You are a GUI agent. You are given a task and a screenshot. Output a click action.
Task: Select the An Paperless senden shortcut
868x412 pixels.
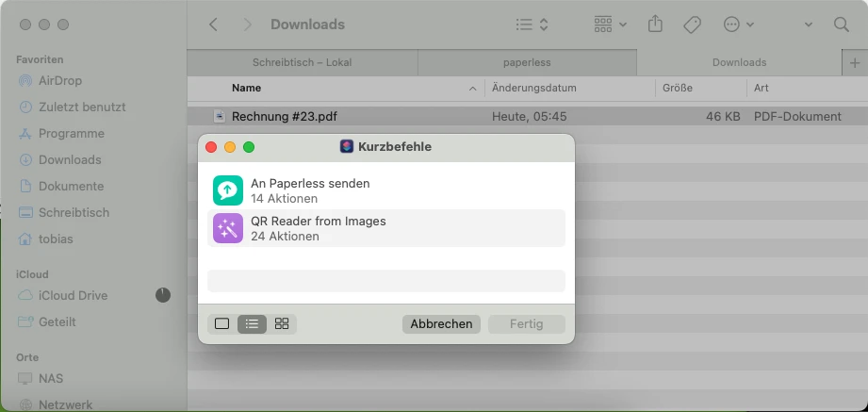click(385, 190)
